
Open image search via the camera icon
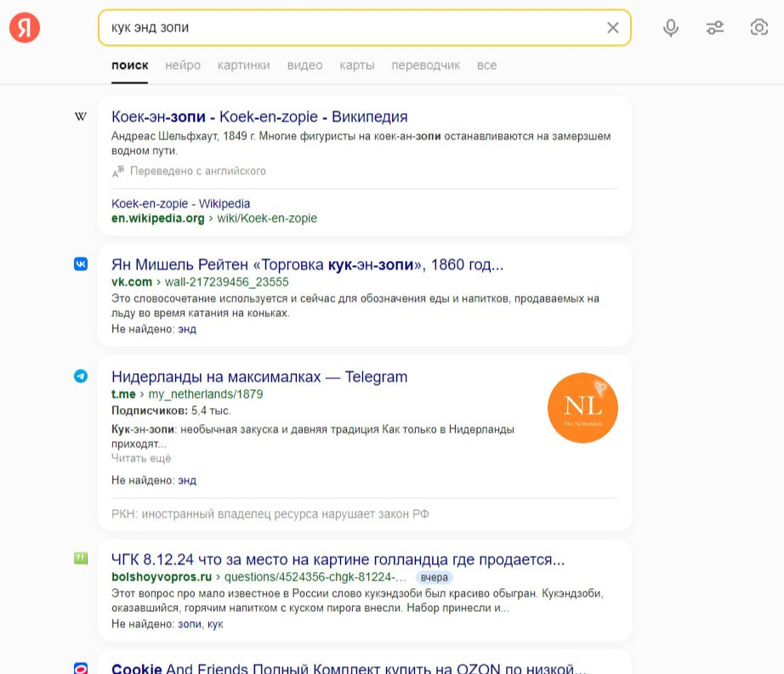pos(759,27)
